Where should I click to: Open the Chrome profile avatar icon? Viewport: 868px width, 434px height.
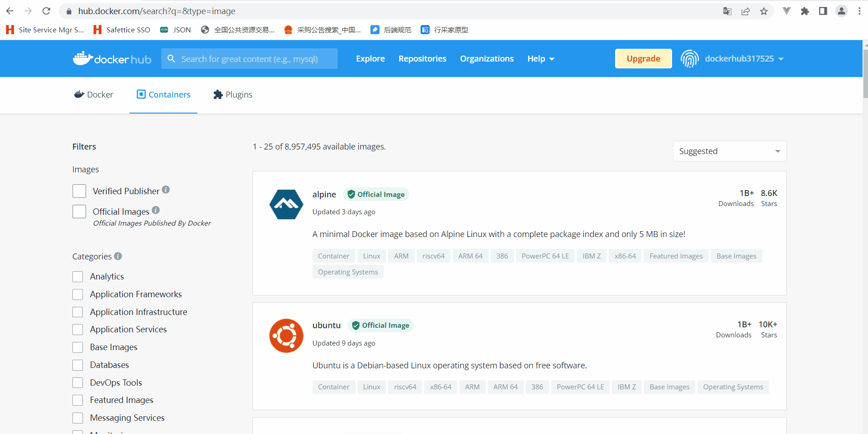click(x=842, y=11)
